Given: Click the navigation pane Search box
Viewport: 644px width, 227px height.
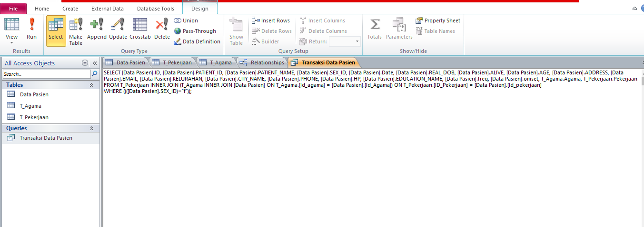Looking at the screenshot, I should pyautogui.click(x=47, y=74).
